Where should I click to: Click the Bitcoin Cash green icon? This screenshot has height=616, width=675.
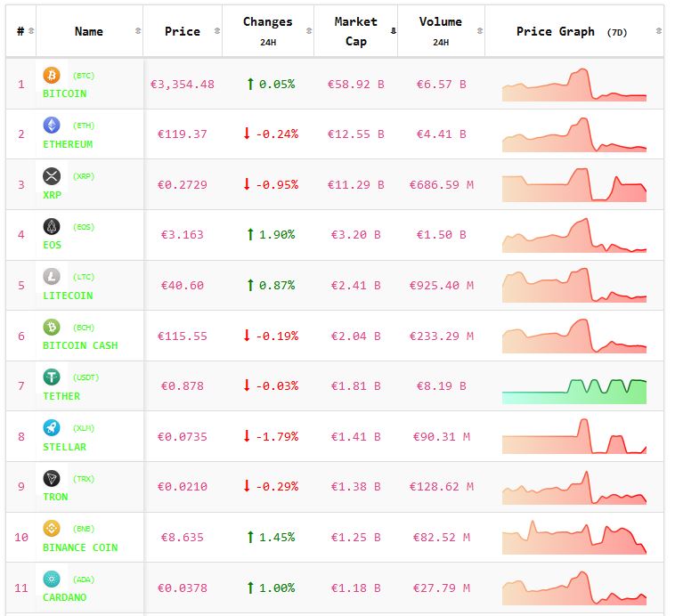pyautogui.click(x=52, y=328)
